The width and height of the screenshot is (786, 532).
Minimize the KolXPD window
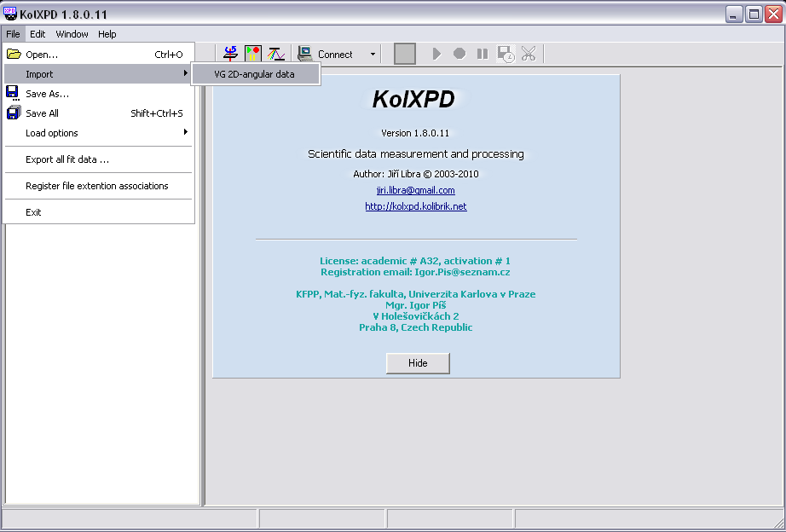(734, 14)
